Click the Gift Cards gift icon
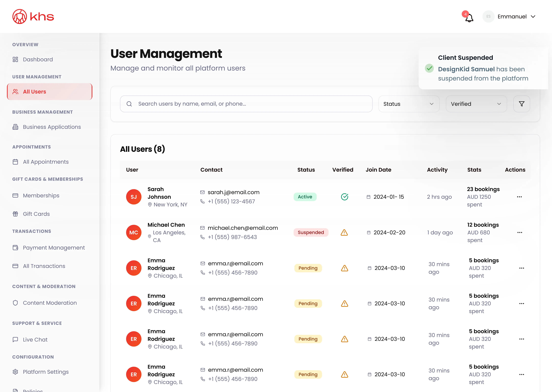The image size is (552, 392). click(x=15, y=214)
